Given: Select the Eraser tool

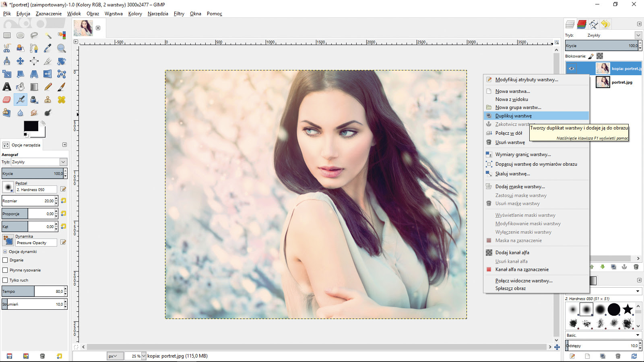Looking at the screenshot, I should pyautogui.click(x=7, y=100).
